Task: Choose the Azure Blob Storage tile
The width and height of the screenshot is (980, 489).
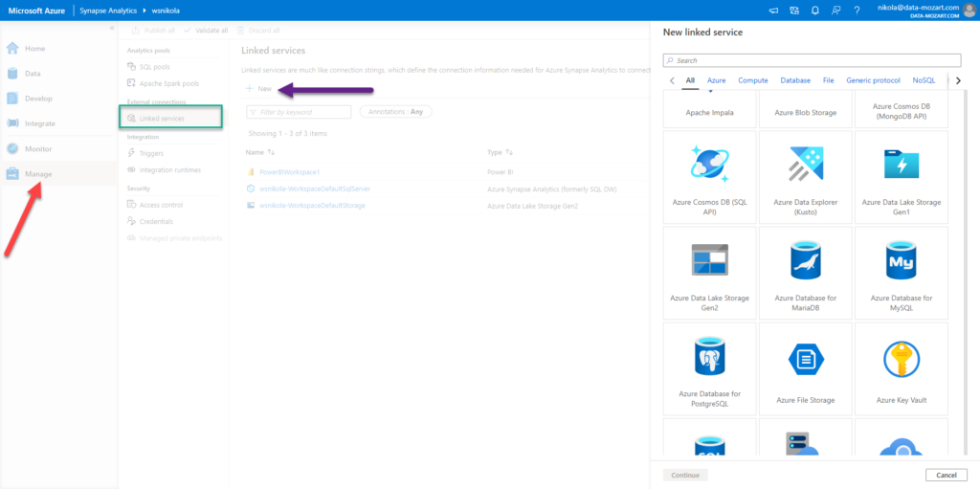Action: [x=806, y=109]
